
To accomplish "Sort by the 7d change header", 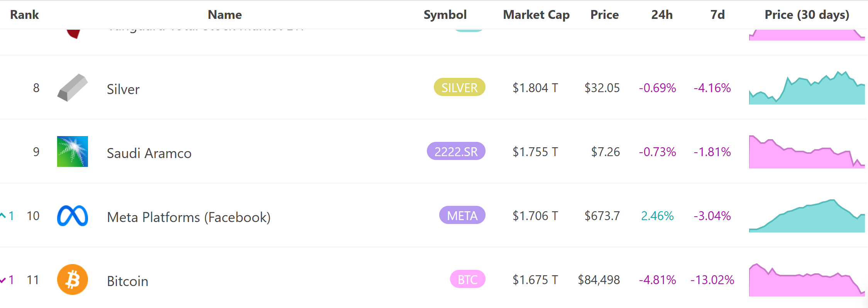I will point(717,15).
